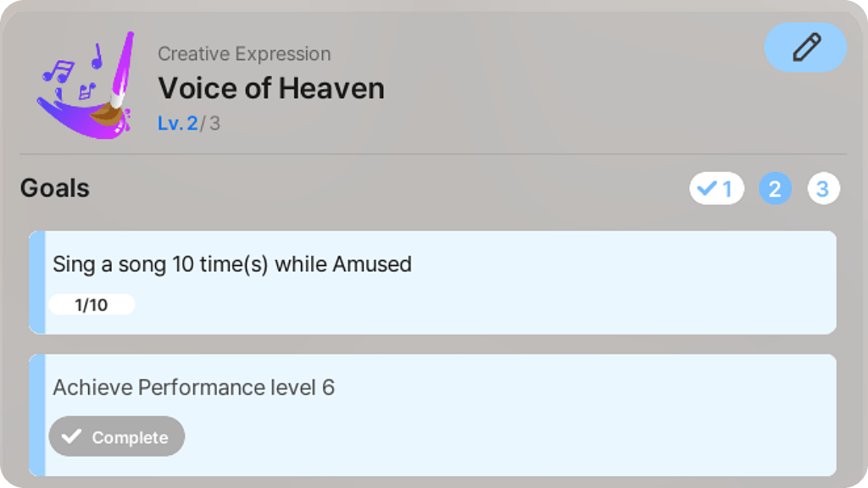Click the blue stripe on Performance goal
This screenshot has width=868, height=488.
point(36,414)
